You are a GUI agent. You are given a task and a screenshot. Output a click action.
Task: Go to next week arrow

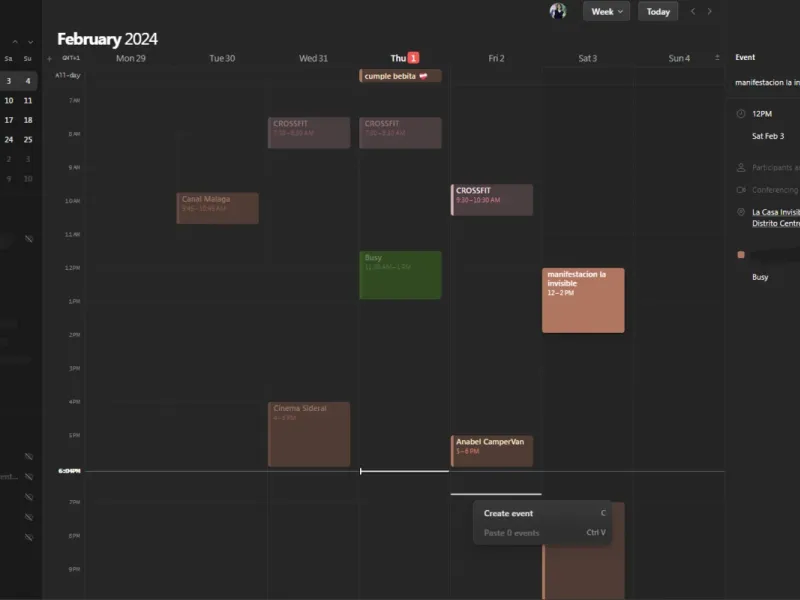point(709,11)
